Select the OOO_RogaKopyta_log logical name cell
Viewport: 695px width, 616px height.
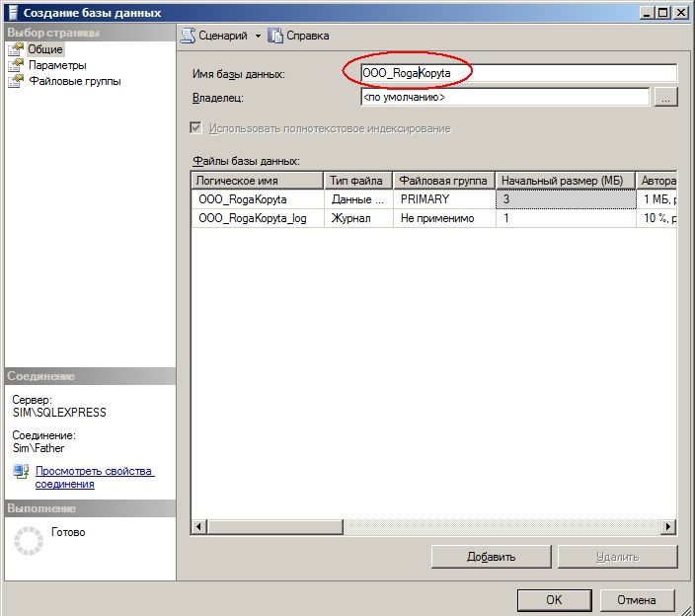pyautogui.click(x=258, y=218)
